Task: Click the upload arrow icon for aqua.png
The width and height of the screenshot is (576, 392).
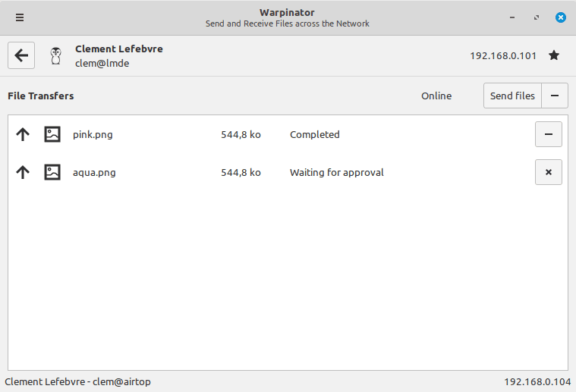Action: tap(23, 172)
